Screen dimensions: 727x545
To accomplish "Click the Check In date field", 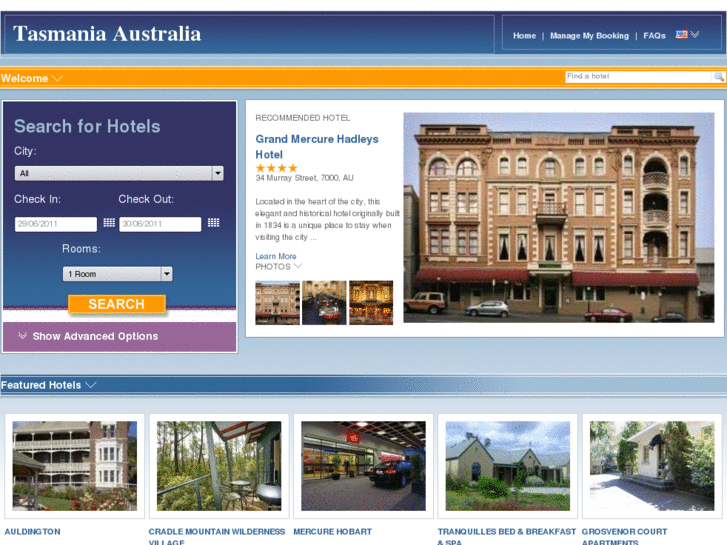I will [56, 224].
